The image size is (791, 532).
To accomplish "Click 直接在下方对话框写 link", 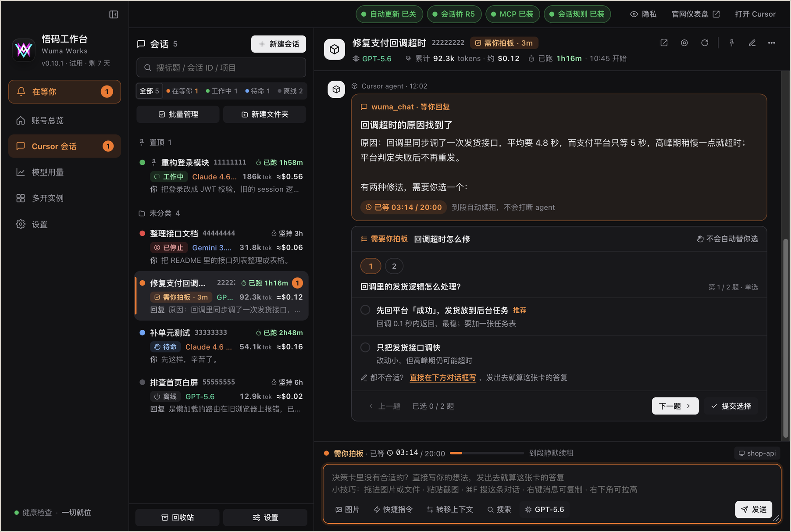I will pyautogui.click(x=443, y=378).
